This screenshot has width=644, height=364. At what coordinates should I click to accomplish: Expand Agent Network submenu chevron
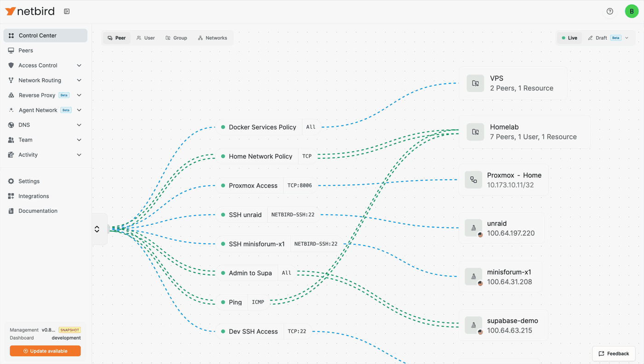pos(79,110)
